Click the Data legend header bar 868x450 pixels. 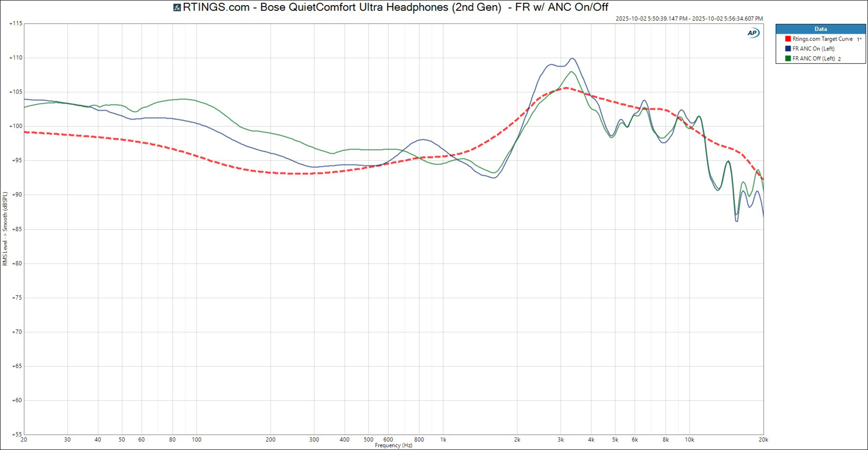coord(821,29)
